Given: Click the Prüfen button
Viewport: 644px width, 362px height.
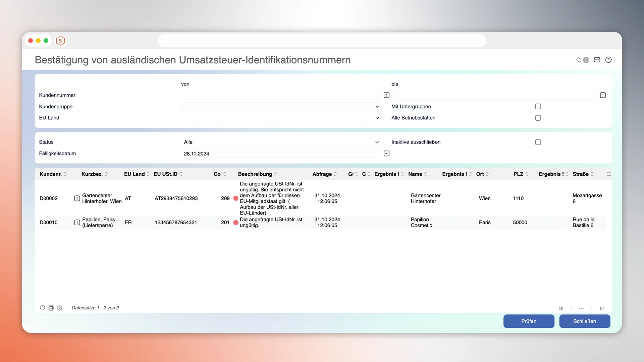Looking at the screenshot, I should tap(529, 321).
